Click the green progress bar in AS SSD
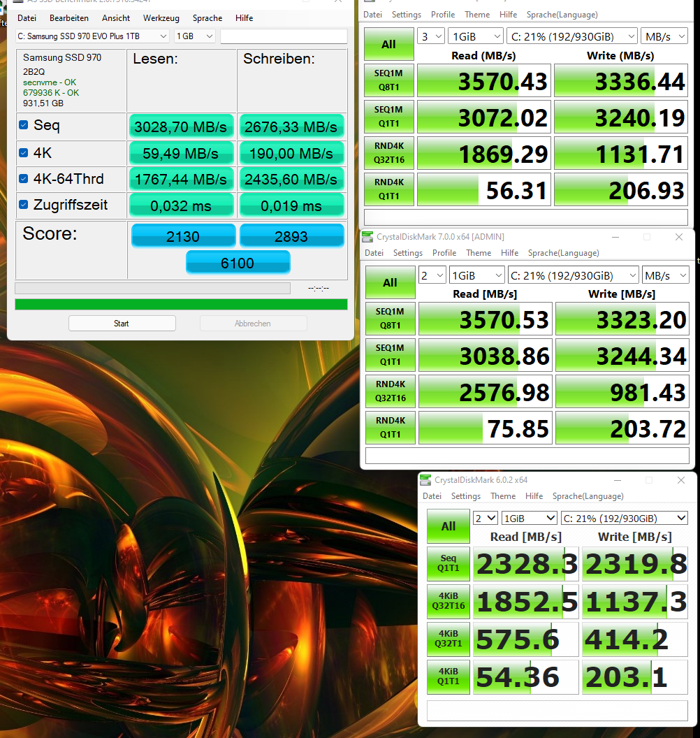This screenshot has width=700, height=738. 181,304
